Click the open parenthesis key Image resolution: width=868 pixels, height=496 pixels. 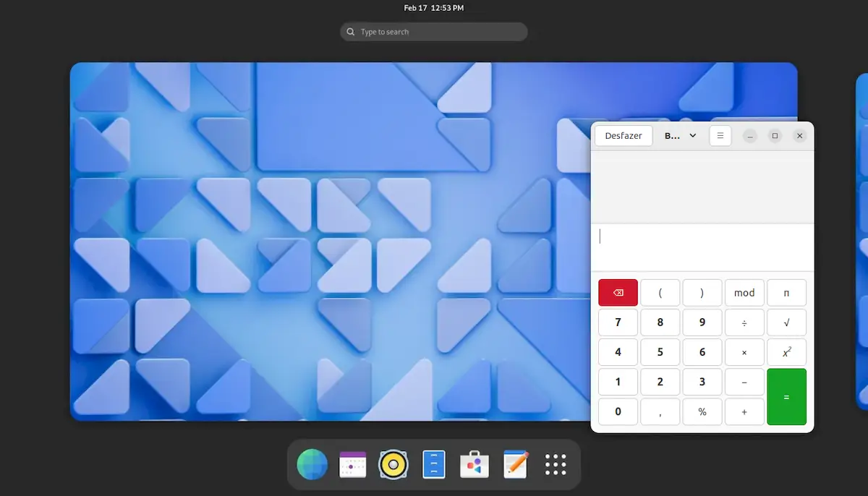660,293
